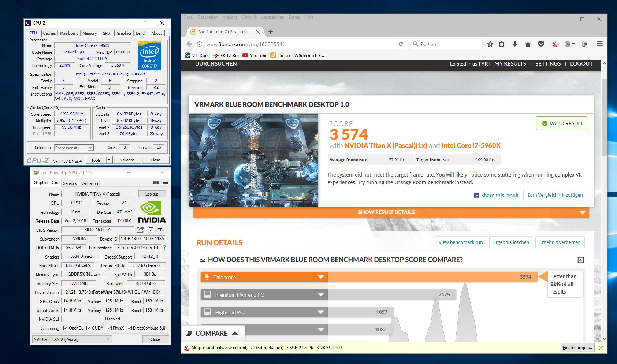
Task: Open the bookmarks list icon
Action: click(x=502, y=44)
